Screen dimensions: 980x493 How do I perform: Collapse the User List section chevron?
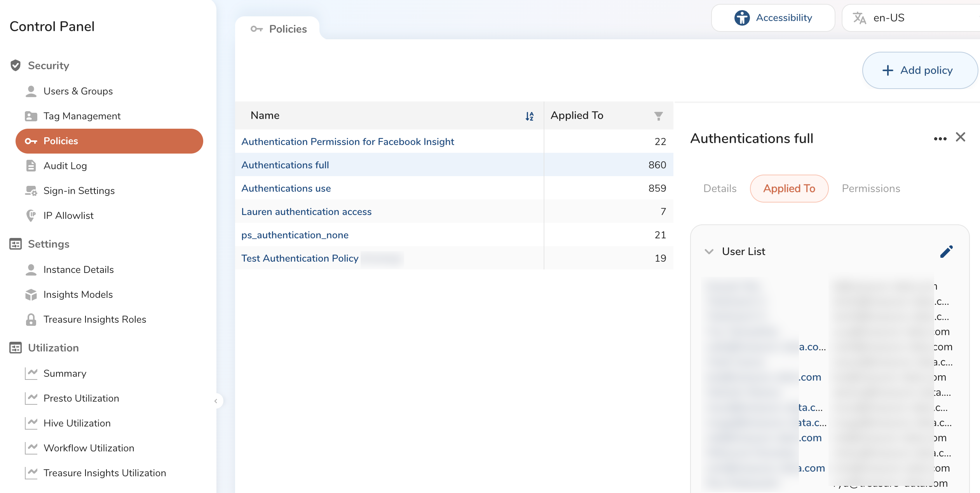(709, 252)
